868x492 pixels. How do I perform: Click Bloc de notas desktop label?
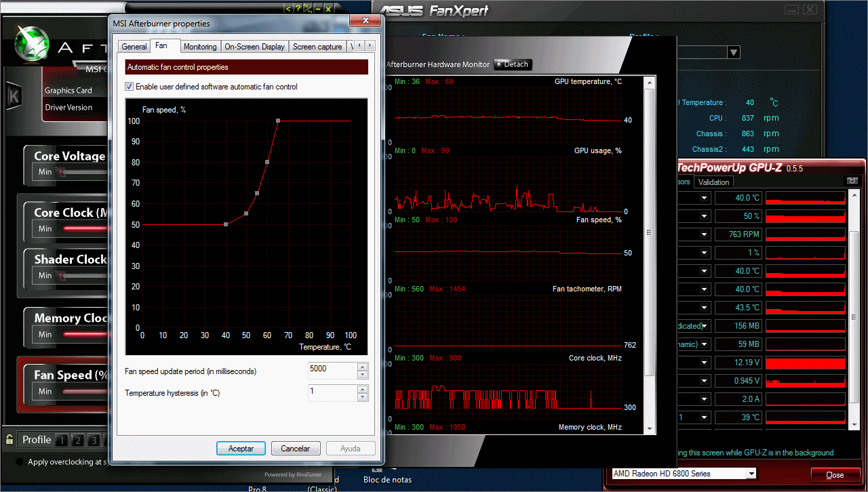tap(387, 480)
